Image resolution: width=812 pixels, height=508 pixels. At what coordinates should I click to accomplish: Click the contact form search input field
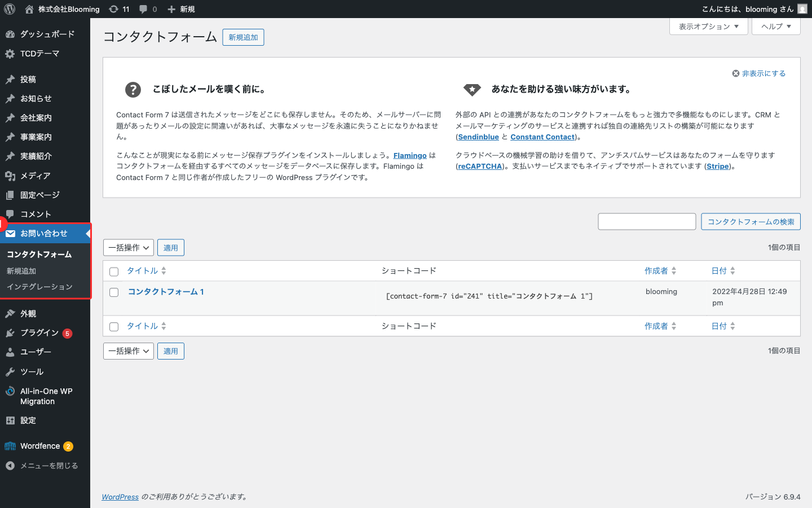click(x=647, y=222)
